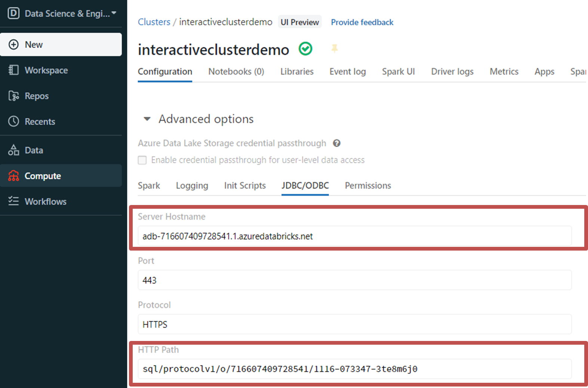Switch to the Notebooks (0) tab
Image resolution: width=588 pixels, height=388 pixels.
pos(236,71)
